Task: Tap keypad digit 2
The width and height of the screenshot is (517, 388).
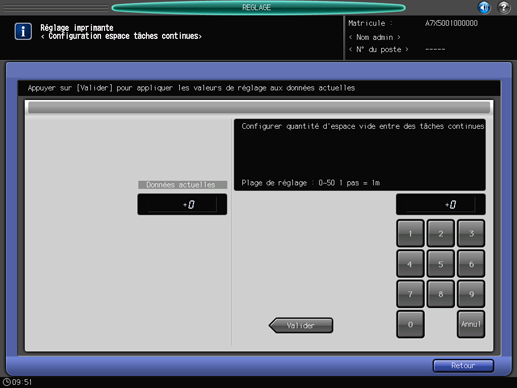Action: [x=441, y=233]
